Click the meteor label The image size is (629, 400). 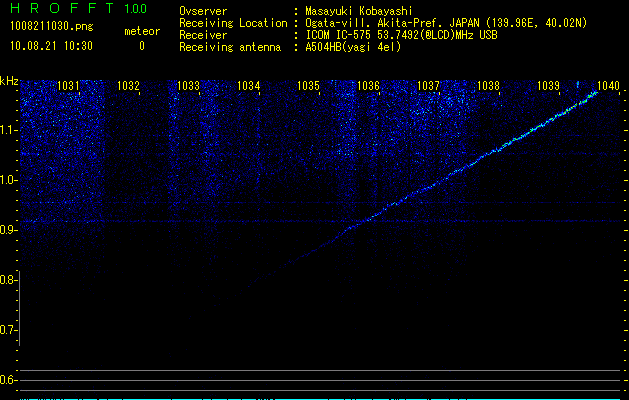(142, 31)
